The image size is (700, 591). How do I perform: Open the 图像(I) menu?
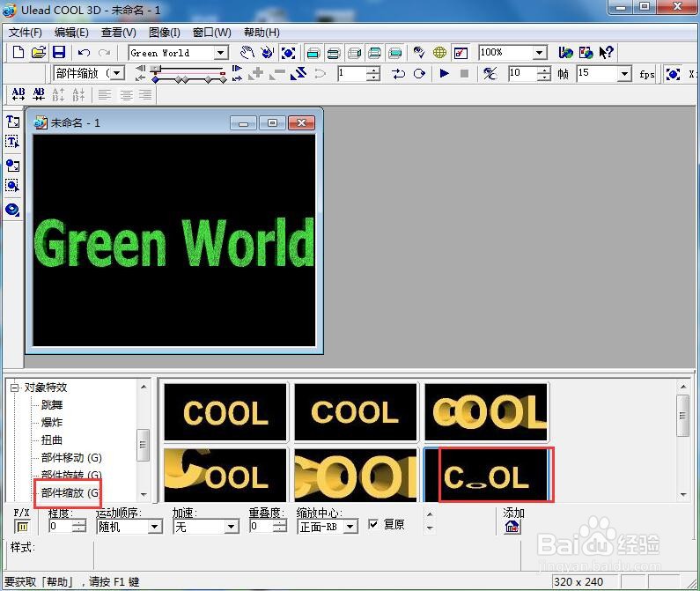(x=165, y=33)
